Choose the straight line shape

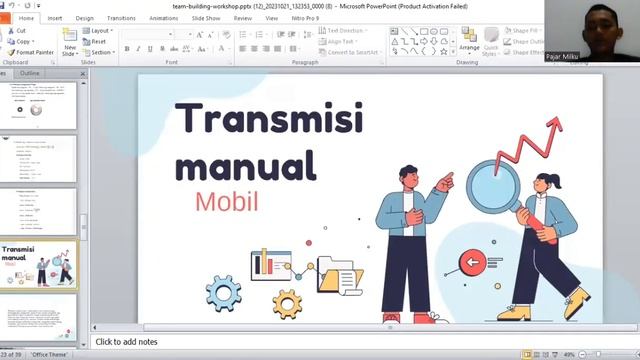click(x=404, y=31)
